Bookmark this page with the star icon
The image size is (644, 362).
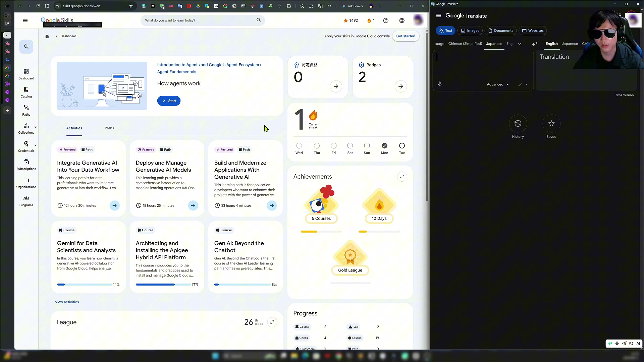131,6
